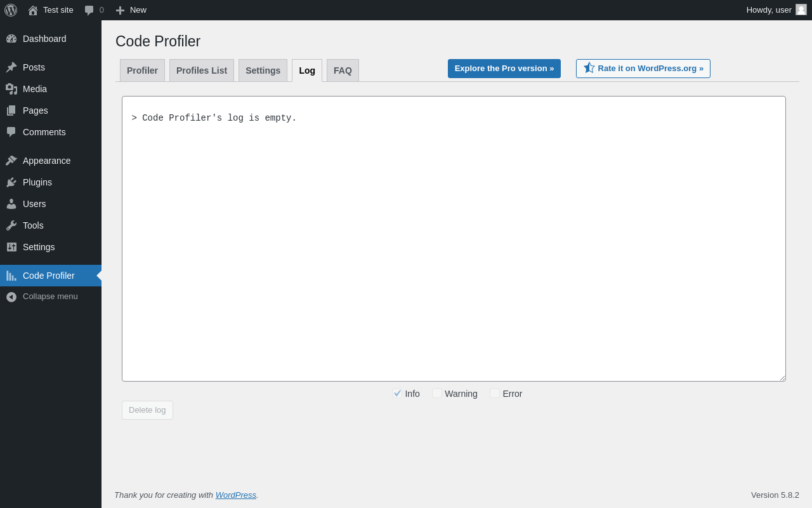Image resolution: width=812 pixels, height=508 pixels.
Task: Click Rate it on WordPress.org text
Action: click(x=651, y=69)
